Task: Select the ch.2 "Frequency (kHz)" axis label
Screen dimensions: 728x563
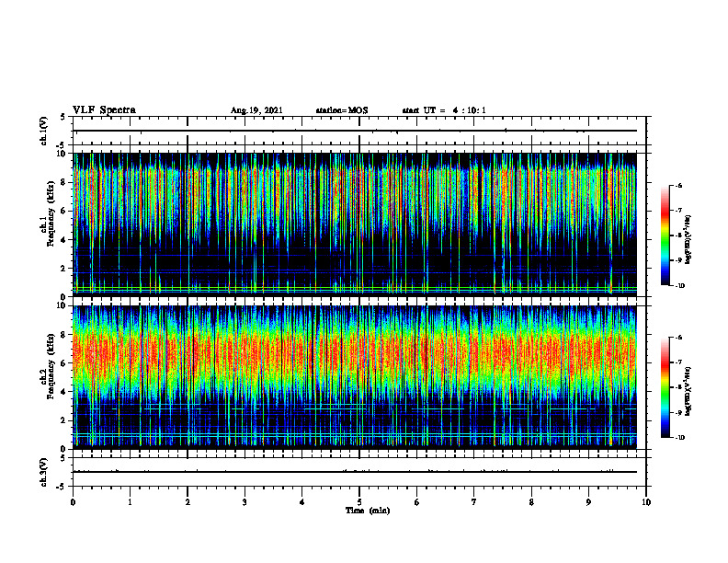Action: tap(51, 366)
